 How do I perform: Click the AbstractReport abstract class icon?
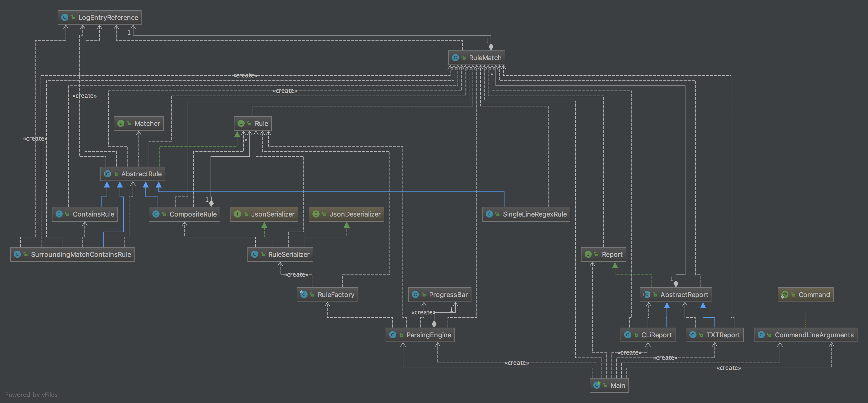[647, 294]
